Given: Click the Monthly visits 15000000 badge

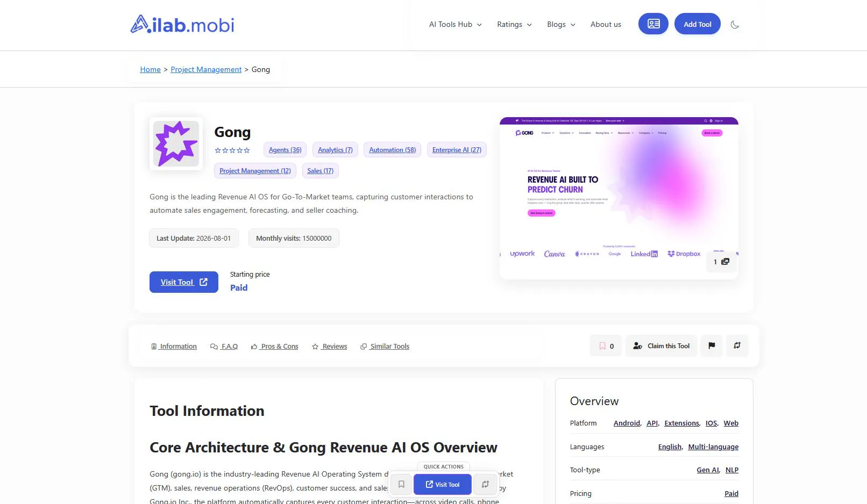Looking at the screenshot, I should pyautogui.click(x=294, y=238).
